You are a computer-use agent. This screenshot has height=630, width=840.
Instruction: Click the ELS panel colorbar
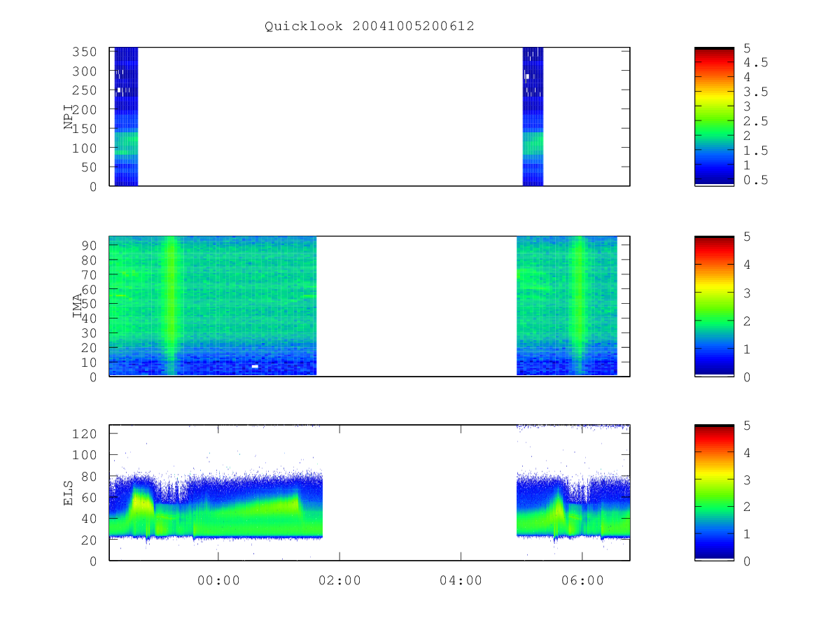714,492
